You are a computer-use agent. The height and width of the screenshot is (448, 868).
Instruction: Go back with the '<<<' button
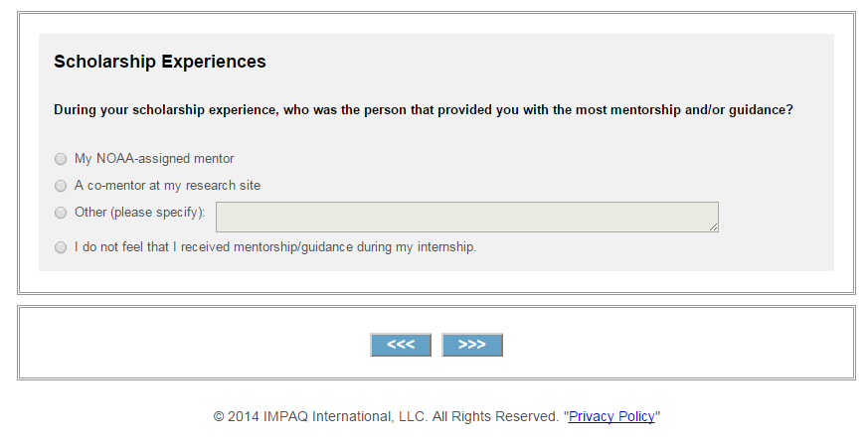[401, 345]
